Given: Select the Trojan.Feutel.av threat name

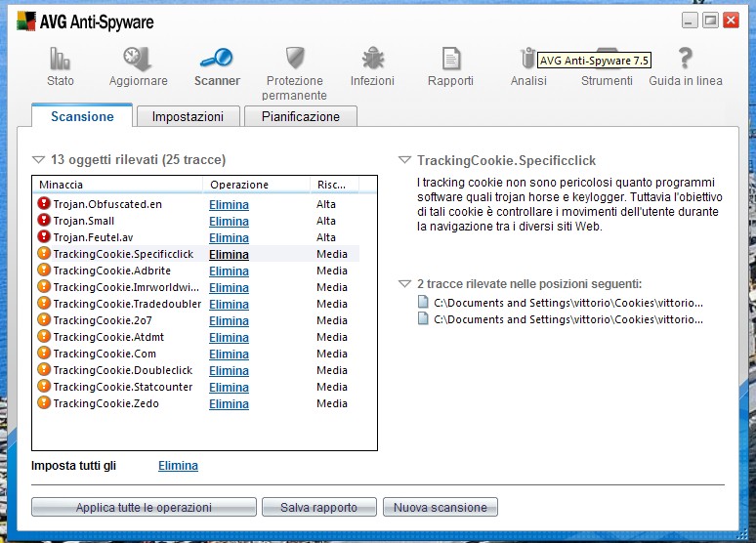Looking at the screenshot, I should coord(93,237).
